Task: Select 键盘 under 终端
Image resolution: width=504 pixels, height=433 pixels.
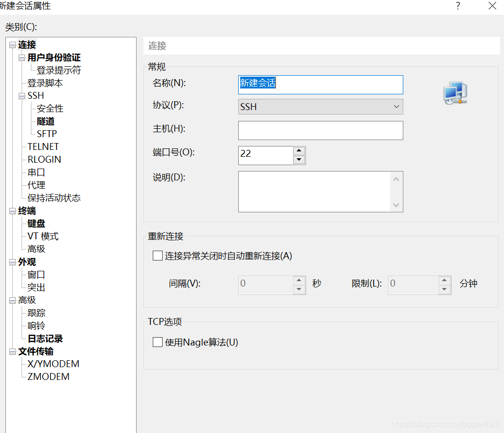Action: (x=36, y=224)
